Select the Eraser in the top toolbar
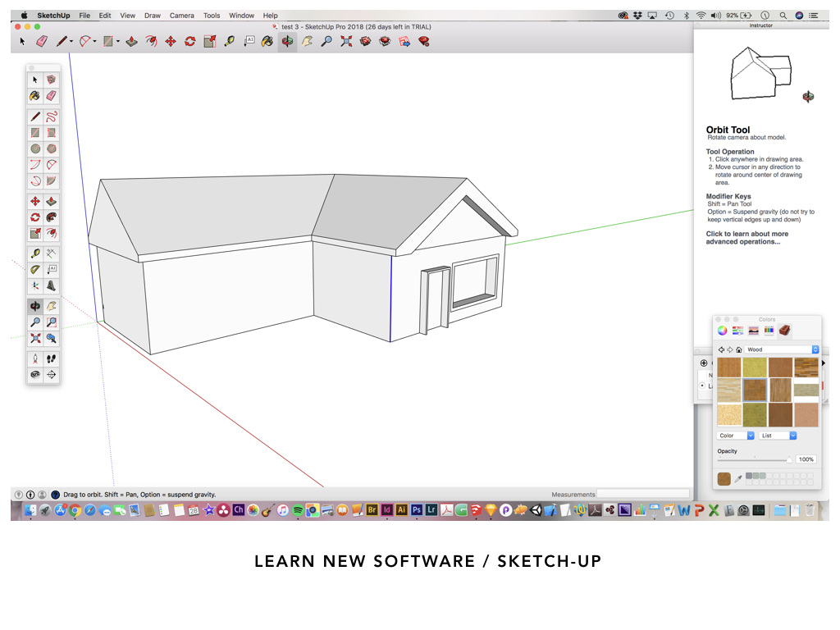The height and width of the screenshot is (630, 840). coord(42,41)
